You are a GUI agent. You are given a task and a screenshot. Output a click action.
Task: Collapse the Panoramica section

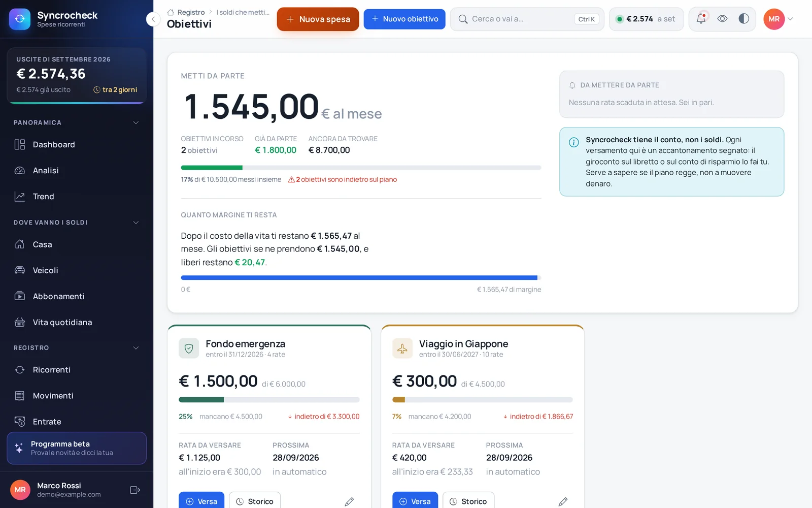tap(77, 122)
